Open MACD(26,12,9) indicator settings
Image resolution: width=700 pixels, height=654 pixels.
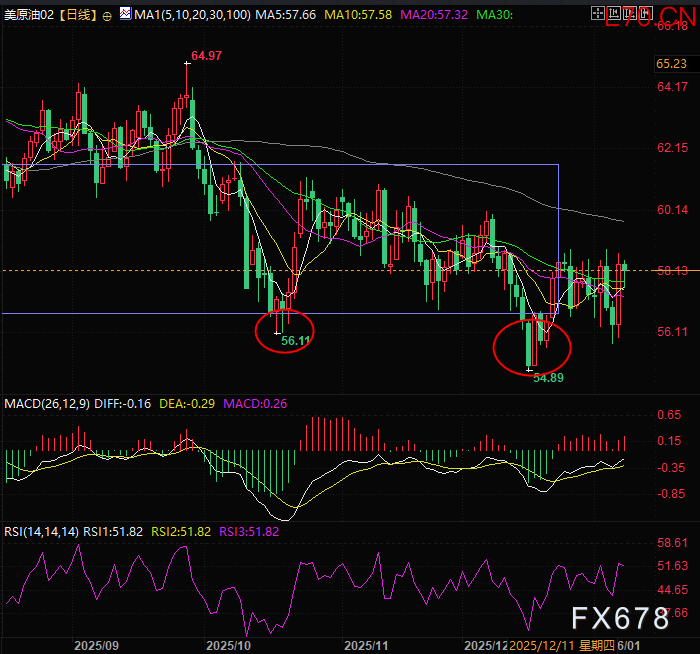point(47,403)
